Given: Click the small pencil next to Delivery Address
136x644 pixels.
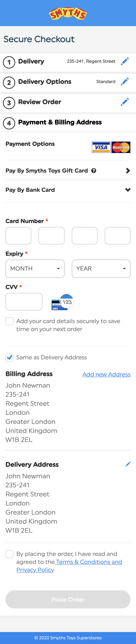Looking at the screenshot, I should (128, 464).
